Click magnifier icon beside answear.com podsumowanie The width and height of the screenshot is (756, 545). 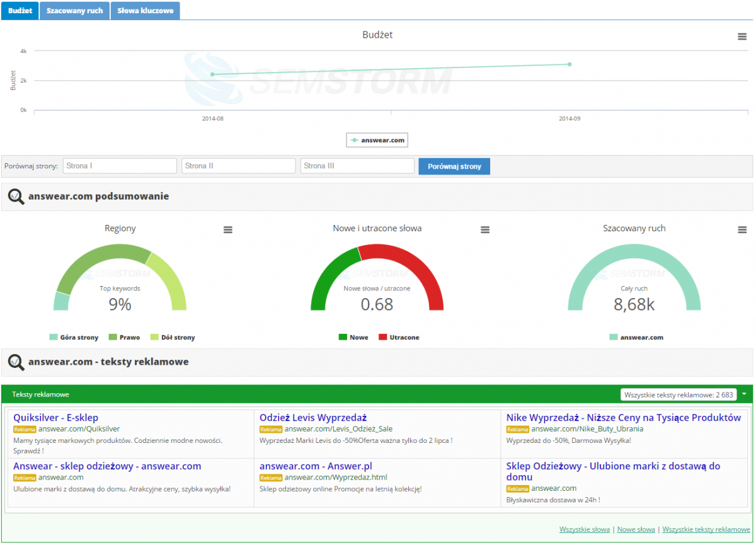click(16, 197)
